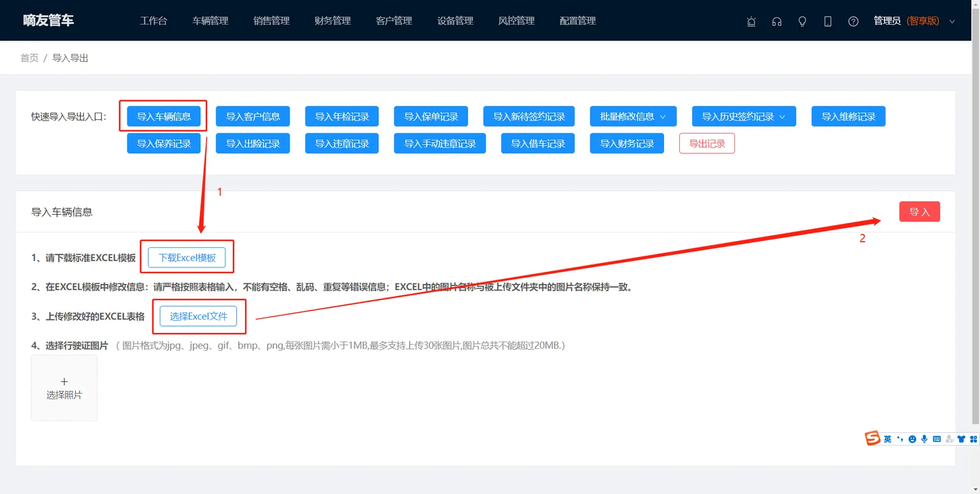
Task: Expand the 管理员 account menu arrow
Action: [x=952, y=21]
